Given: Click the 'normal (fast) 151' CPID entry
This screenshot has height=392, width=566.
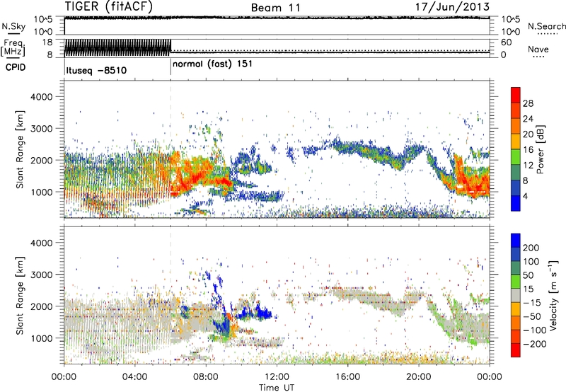Looking at the screenshot, I should 212,64.
